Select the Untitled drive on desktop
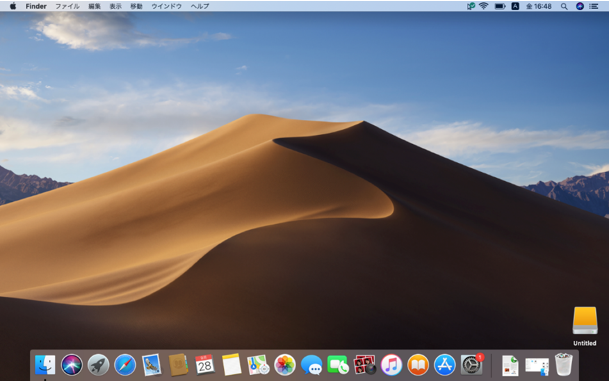Screen dimensions: 609x381 click(x=585, y=326)
